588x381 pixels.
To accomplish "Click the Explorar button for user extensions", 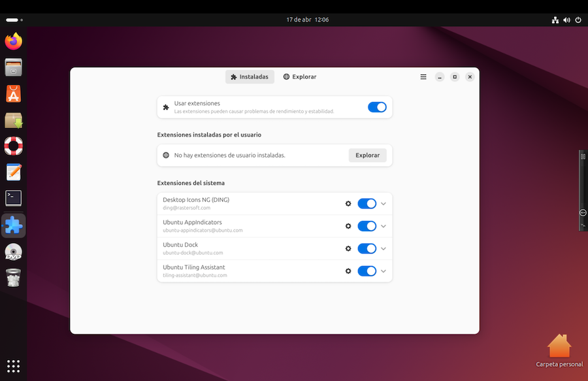I will [x=367, y=156].
